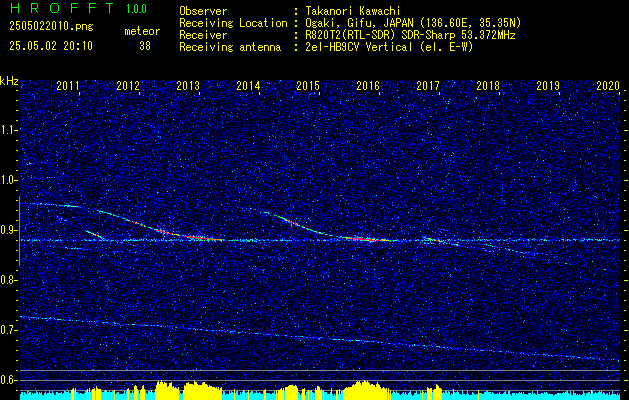
Task: Click the HROFFT title text
Action: (61, 8)
